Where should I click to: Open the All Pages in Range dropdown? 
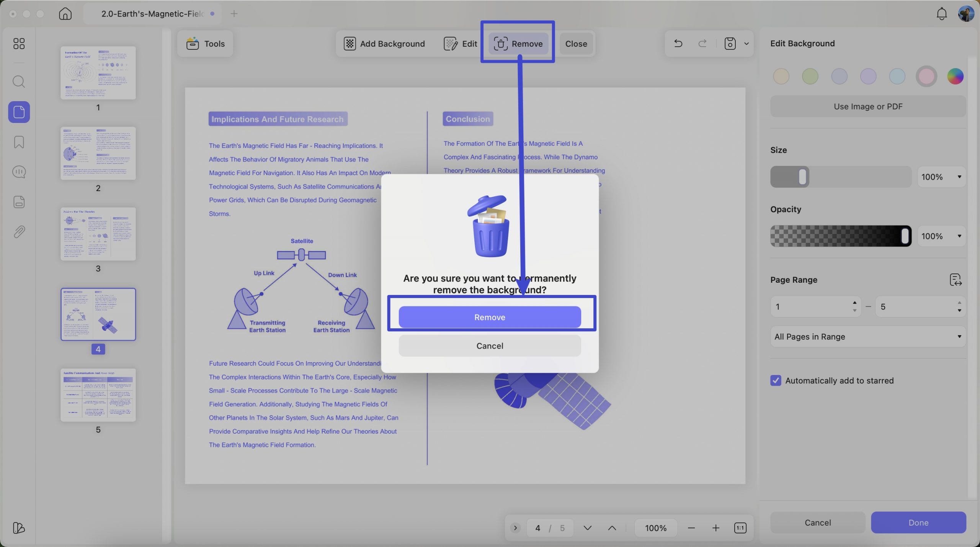[868, 337]
